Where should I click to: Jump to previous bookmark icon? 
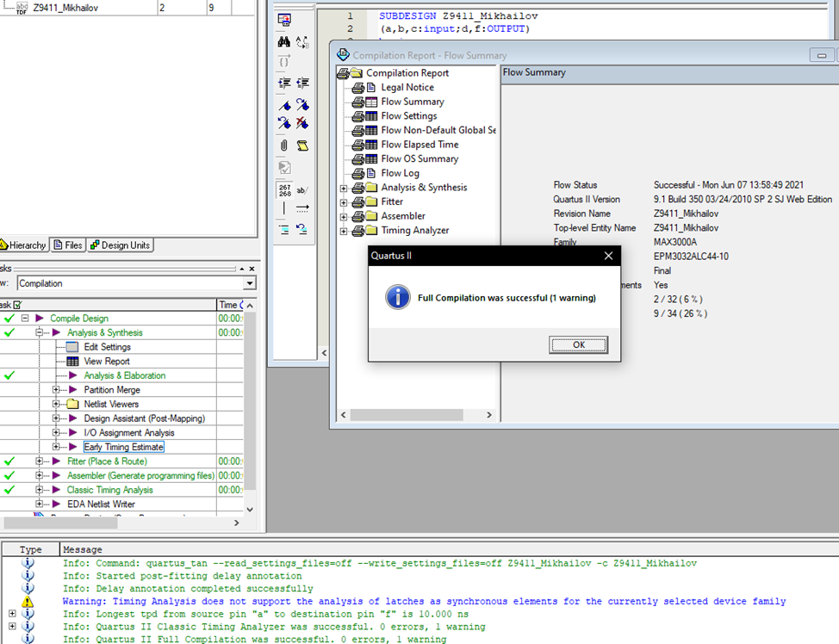coord(284,124)
